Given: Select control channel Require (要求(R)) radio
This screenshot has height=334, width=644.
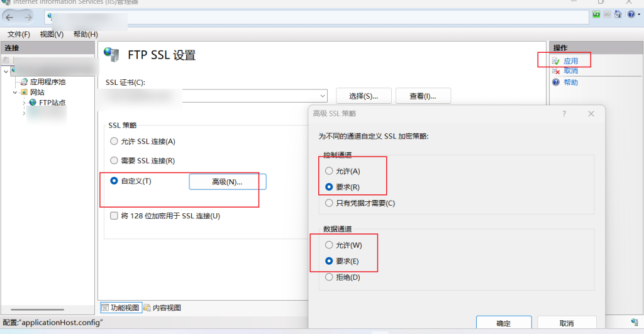Looking at the screenshot, I should [329, 187].
